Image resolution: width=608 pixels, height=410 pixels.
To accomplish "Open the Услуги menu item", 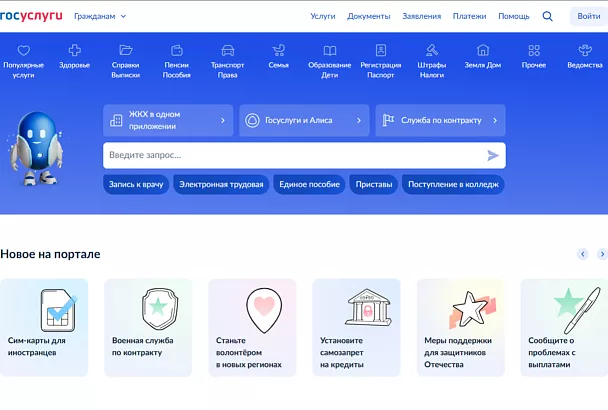I will (322, 16).
